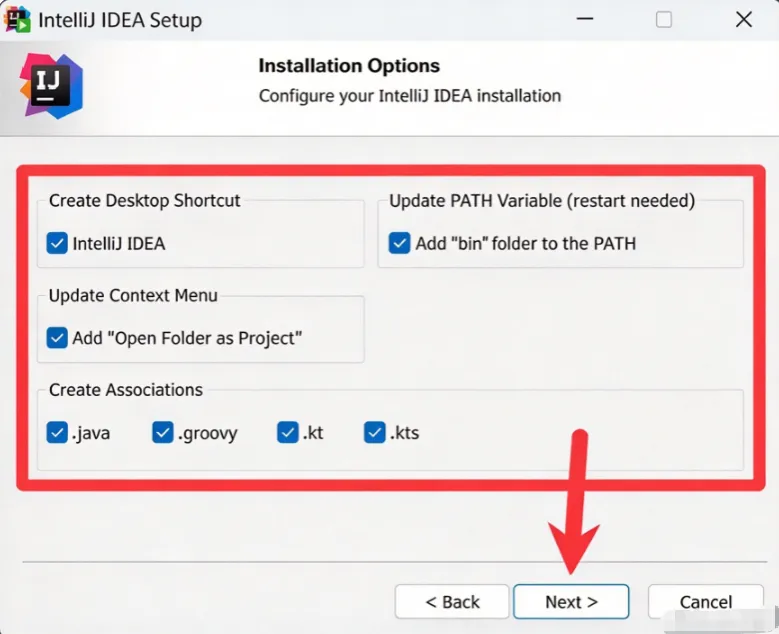Toggle the .kt file association checkbox
779x634 pixels.
tap(288, 432)
